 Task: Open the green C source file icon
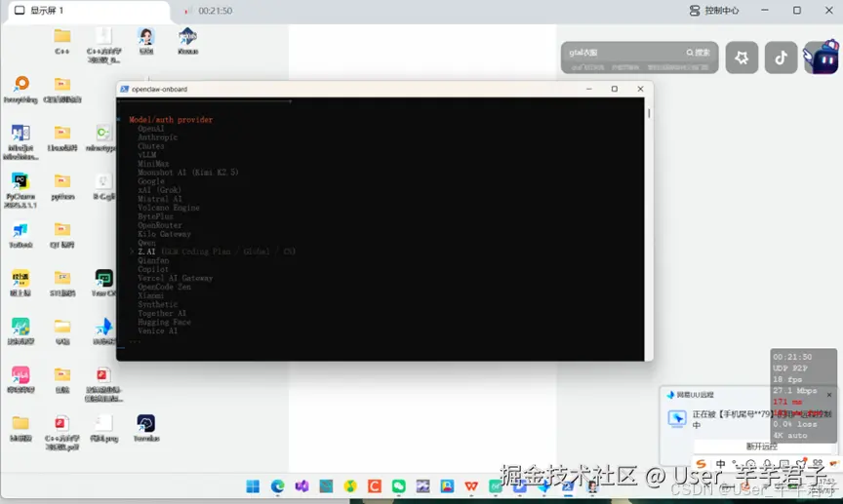tap(103, 133)
